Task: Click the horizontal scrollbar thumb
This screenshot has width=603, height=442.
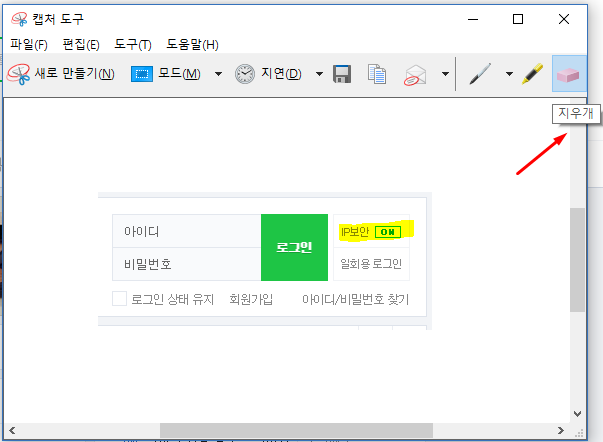Action: click(x=296, y=430)
